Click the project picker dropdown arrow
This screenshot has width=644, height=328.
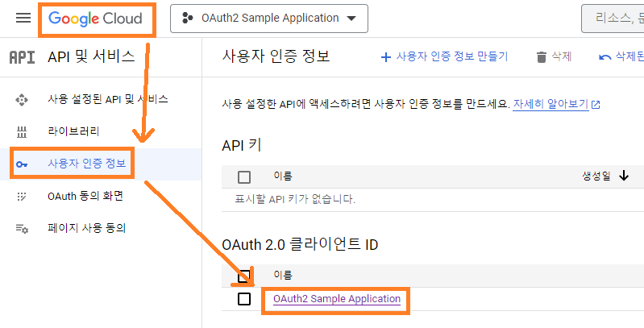tap(351, 19)
